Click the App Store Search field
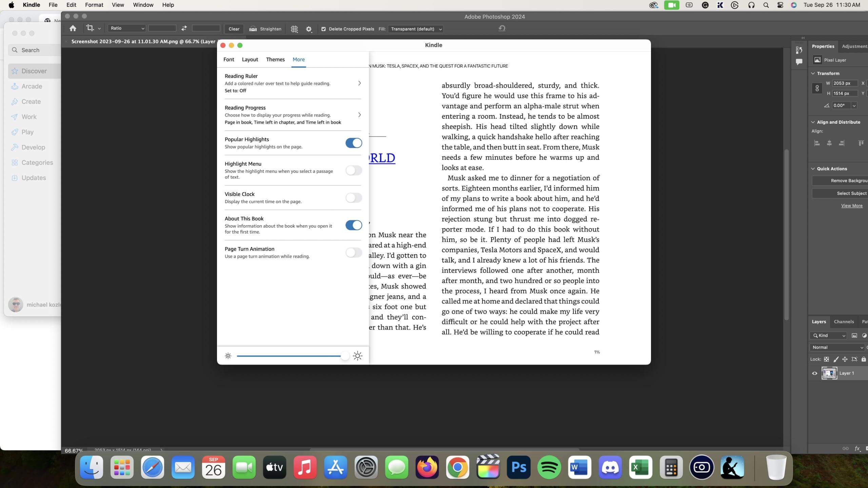 [34, 50]
